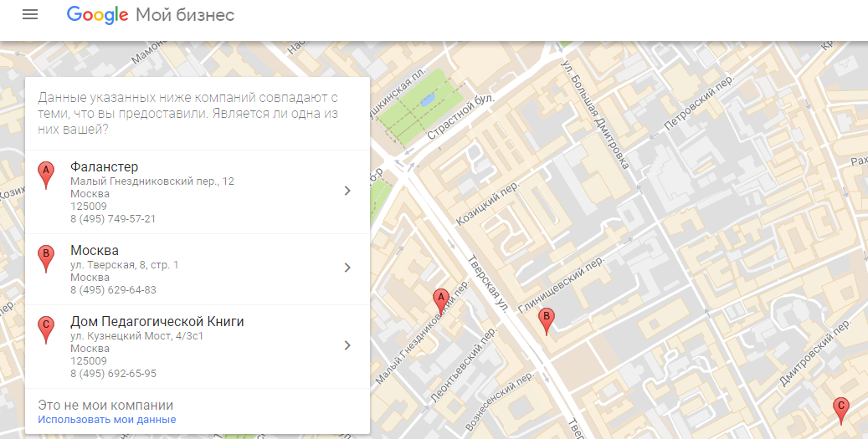Click red pin C beside Дом Педагогической Книги
Screen dimensions: 868x439
coord(46,330)
